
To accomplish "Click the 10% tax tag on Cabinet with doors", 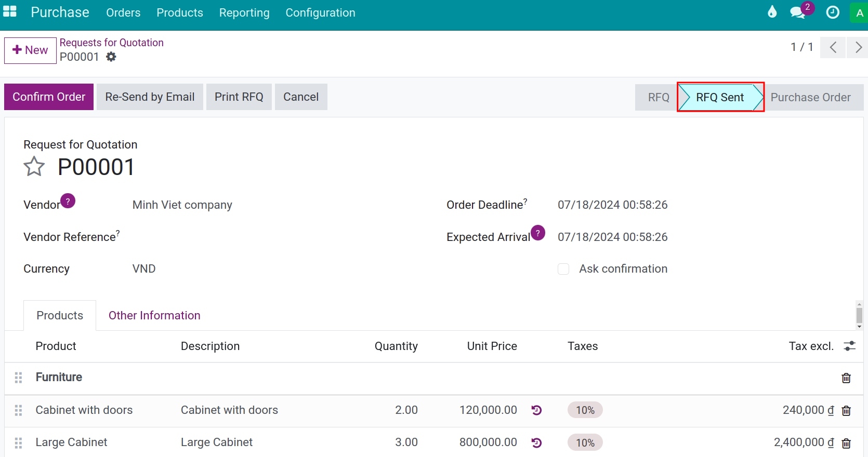I will point(585,410).
